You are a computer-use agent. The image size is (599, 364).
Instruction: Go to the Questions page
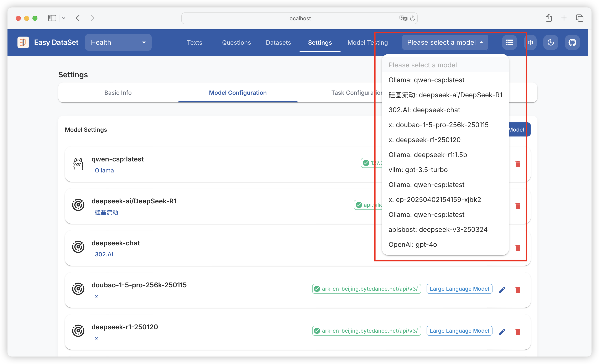[x=236, y=43]
